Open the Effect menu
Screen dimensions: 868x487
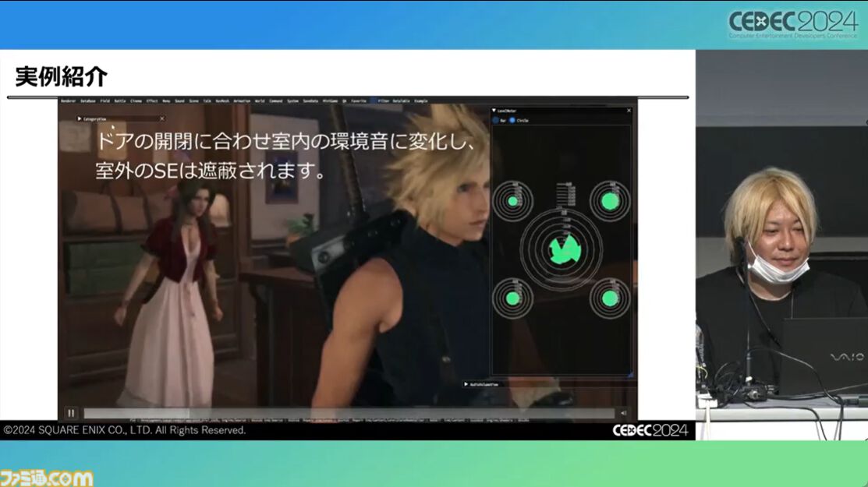pyautogui.click(x=152, y=101)
